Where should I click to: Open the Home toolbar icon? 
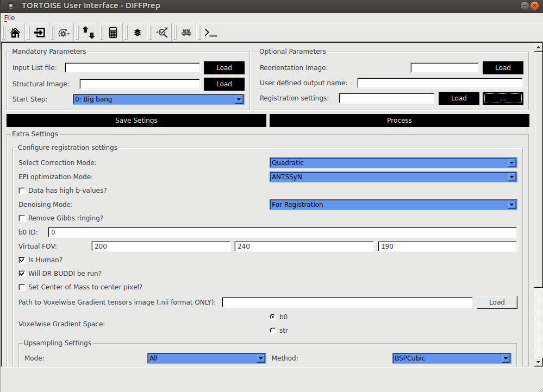tap(15, 33)
